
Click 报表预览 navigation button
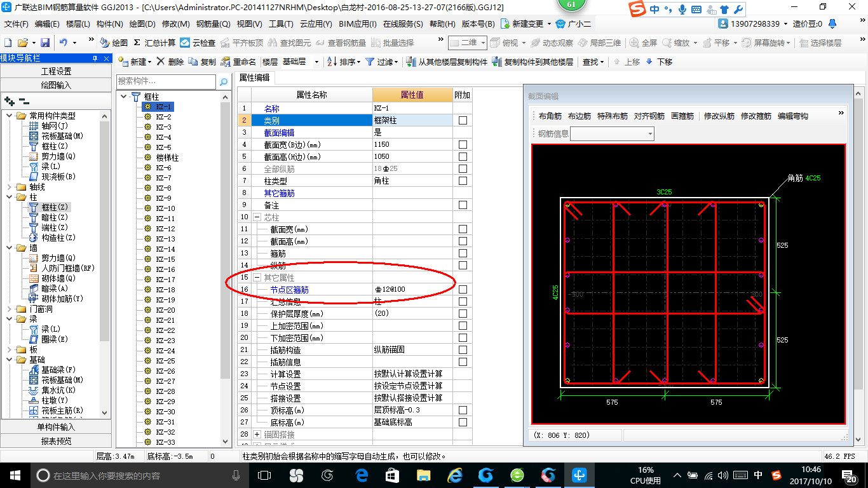click(57, 440)
